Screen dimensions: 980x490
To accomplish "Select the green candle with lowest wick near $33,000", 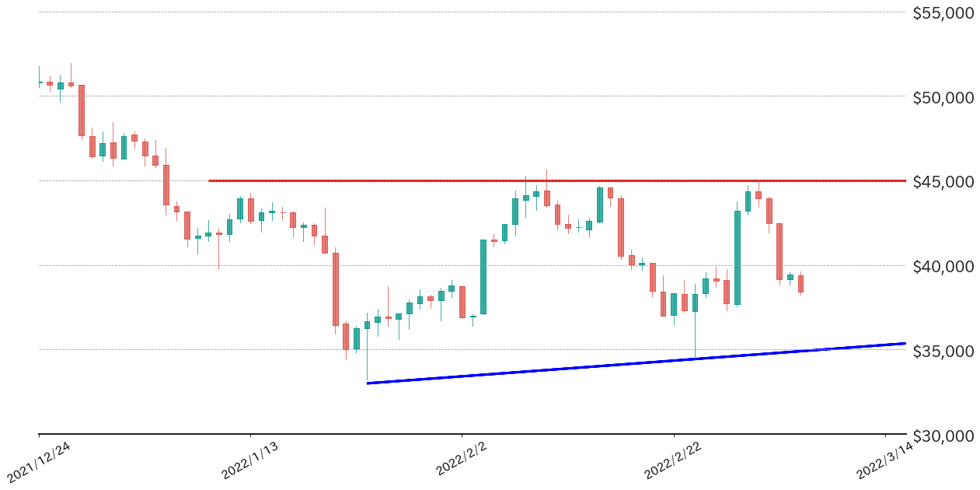I will (x=368, y=325).
